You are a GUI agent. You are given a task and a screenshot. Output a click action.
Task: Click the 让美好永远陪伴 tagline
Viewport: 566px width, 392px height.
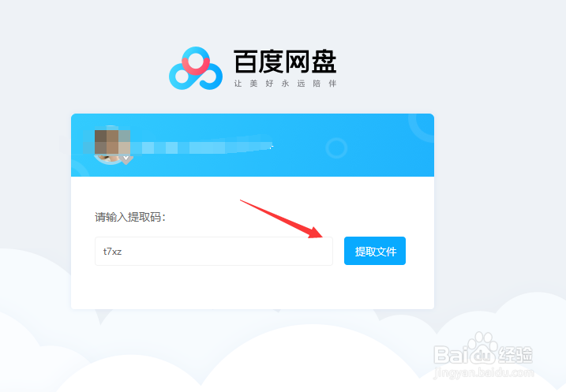(285, 84)
